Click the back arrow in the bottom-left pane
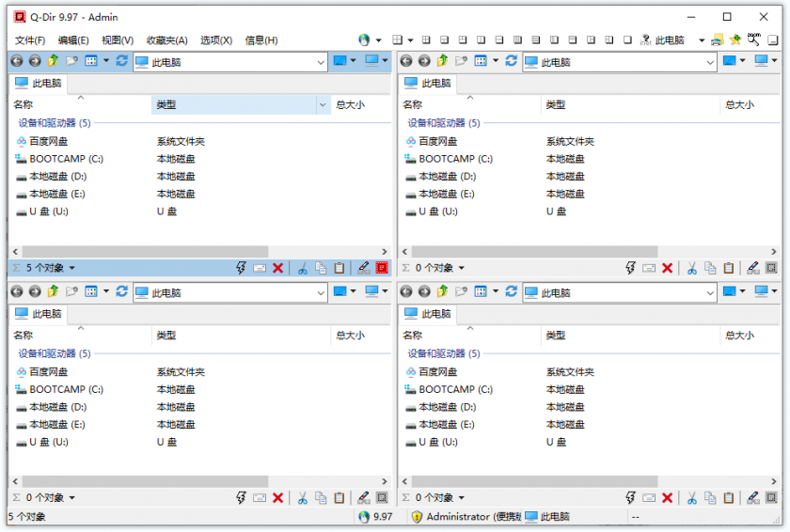Screen dimensions: 790x532 click(17, 292)
